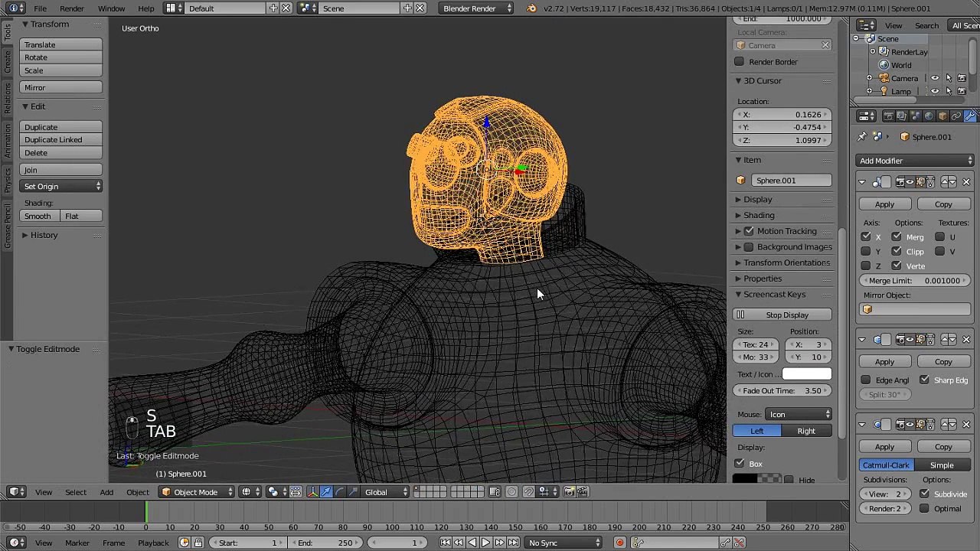Click the Text / Icon white color swatch
This screenshot has height=551, width=980.
pyautogui.click(x=807, y=374)
